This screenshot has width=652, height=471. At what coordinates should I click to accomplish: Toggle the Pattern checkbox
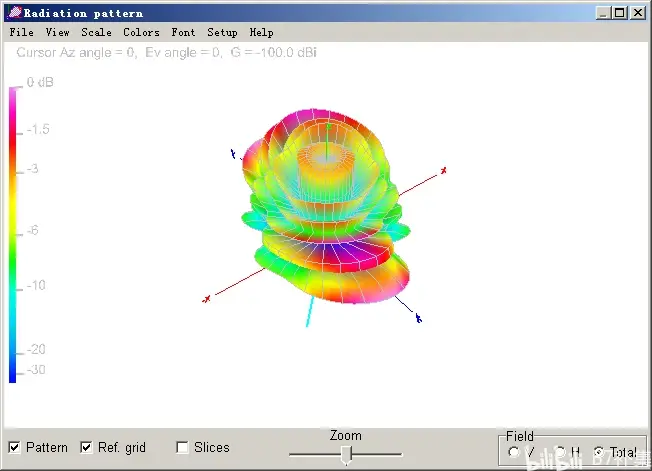[x=14, y=447]
